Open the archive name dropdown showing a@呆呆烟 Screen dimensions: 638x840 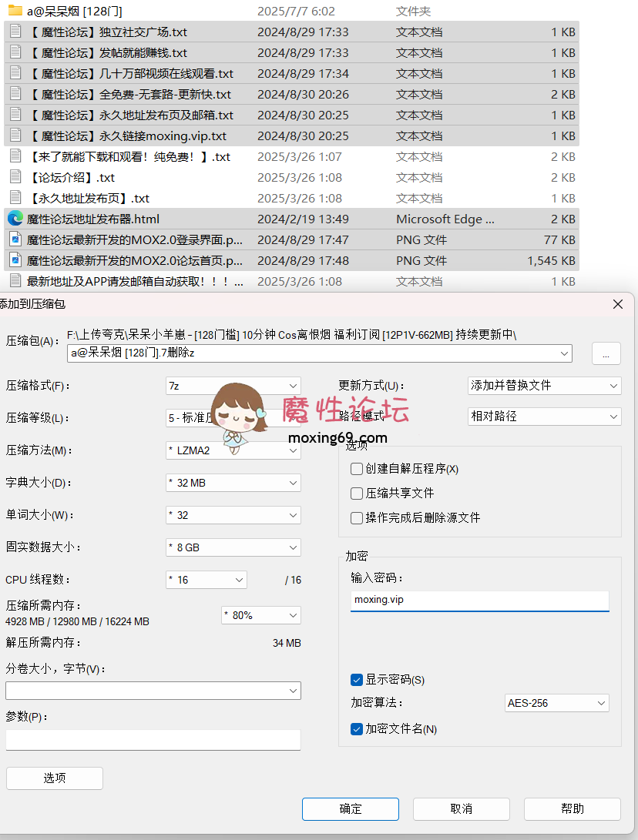point(564,353)
